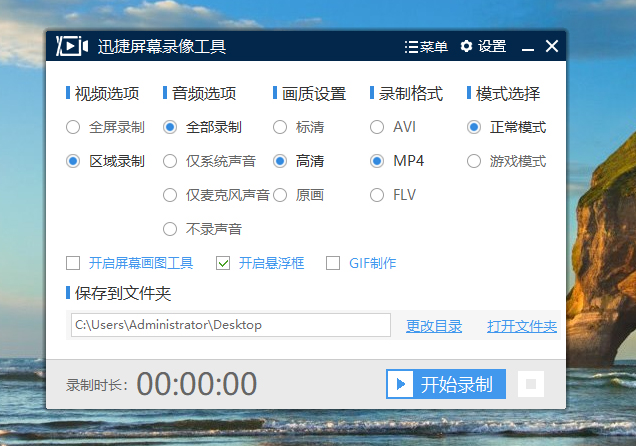This screenshot has height=446, width=636.
Task: Minimize the recorder window
Action: coord(528,47)
